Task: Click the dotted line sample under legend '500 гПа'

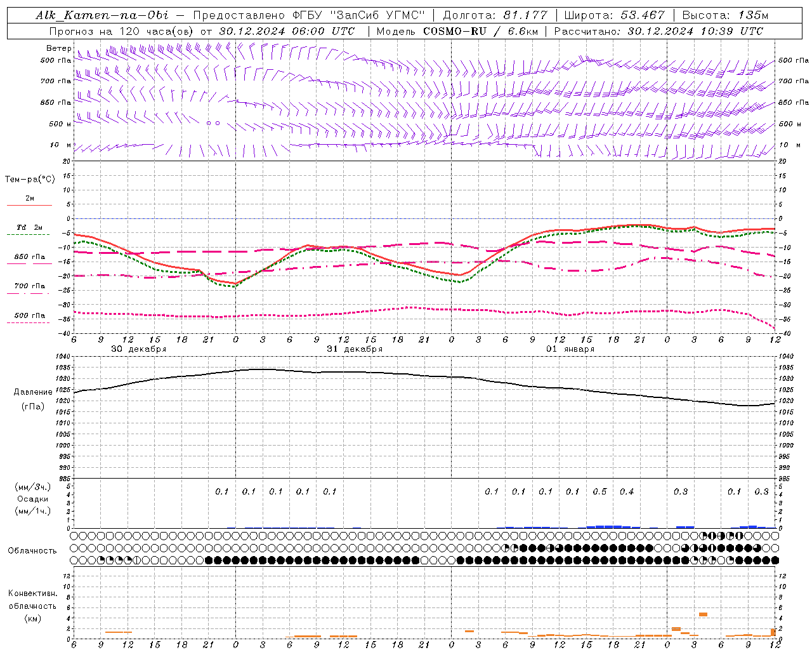Action: click(29, 322)
